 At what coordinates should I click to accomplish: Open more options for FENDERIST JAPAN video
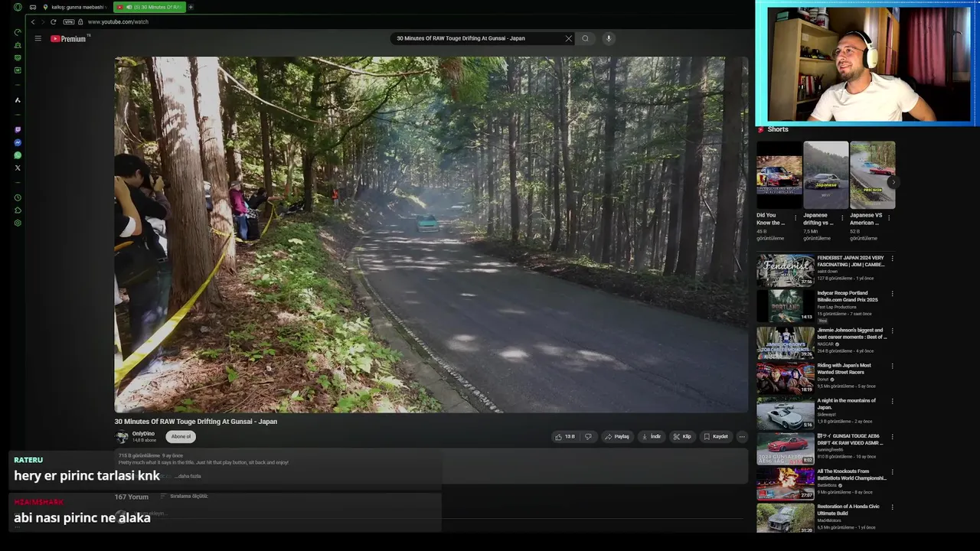click(892, 259)
